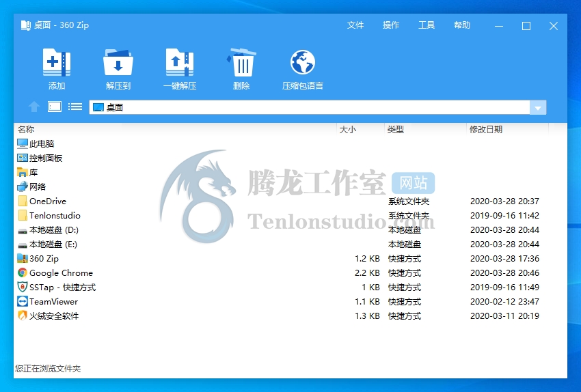Click date 2020-03-28 20:37
581x392 pixels.
tap(504, 201)
